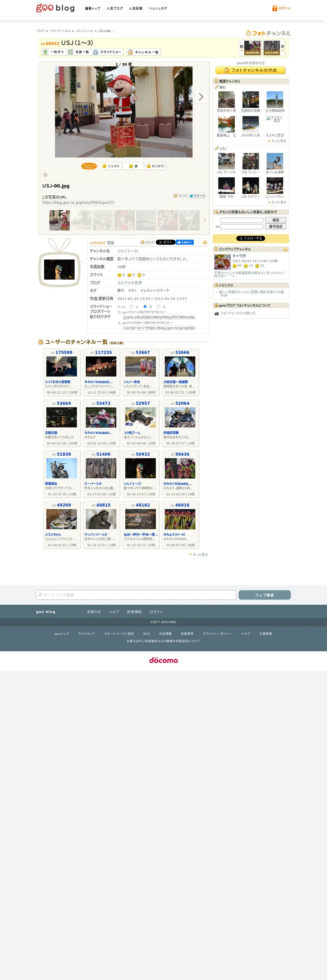327x980 pixels.
Task: Open the channel list (チャンネル一覧)
Action: (x=144, y=52)
